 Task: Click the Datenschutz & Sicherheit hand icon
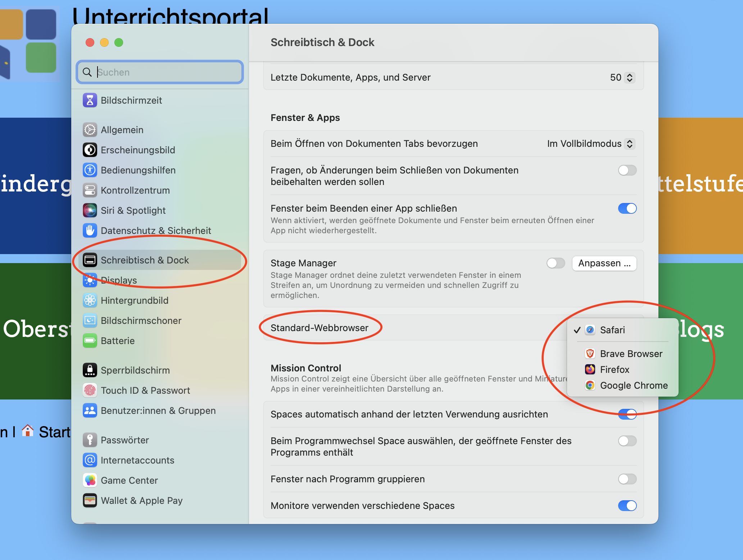tap(90, 231)
